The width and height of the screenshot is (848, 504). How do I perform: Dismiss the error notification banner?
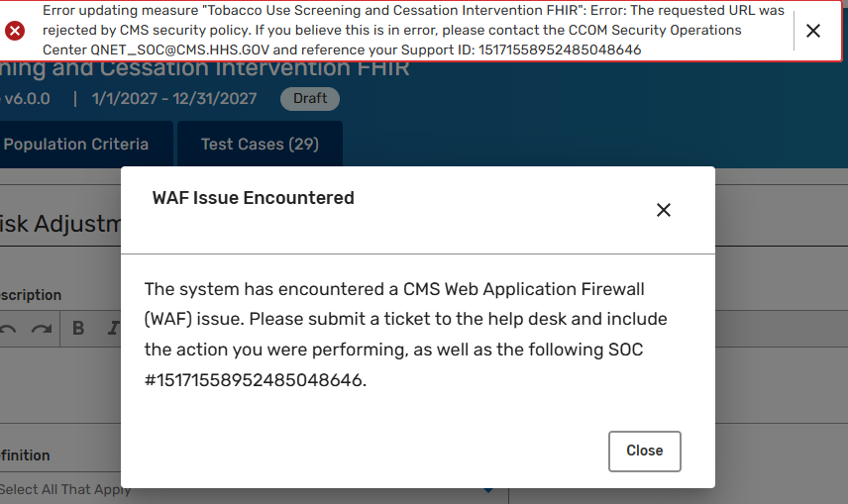pyautogui.click(x=813, y=31)
